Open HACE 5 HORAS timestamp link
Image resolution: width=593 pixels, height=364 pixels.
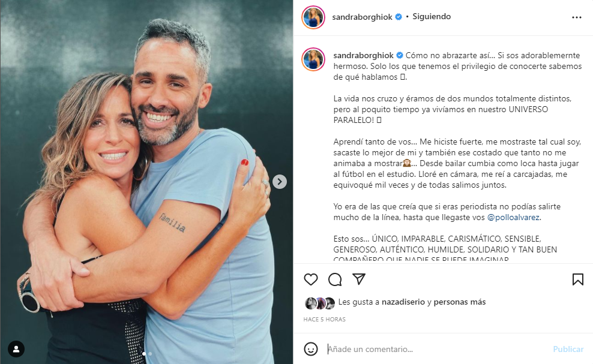[325, 320]
